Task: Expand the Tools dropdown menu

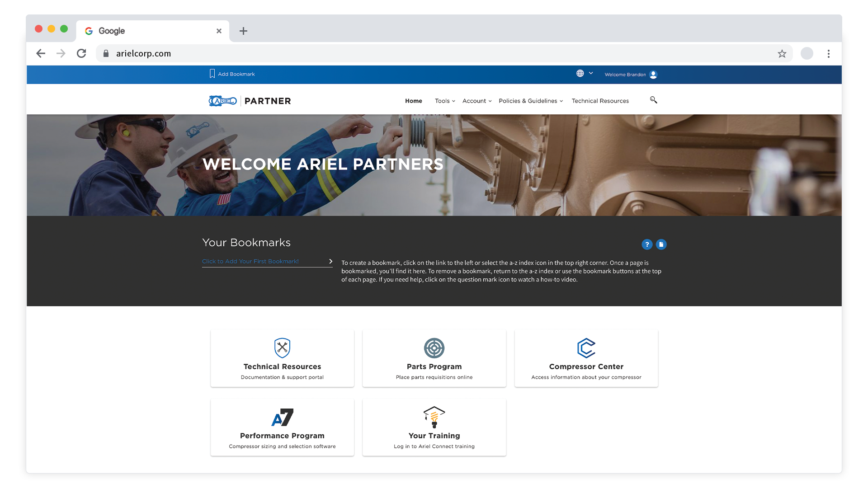Action: tap(445, 101)
